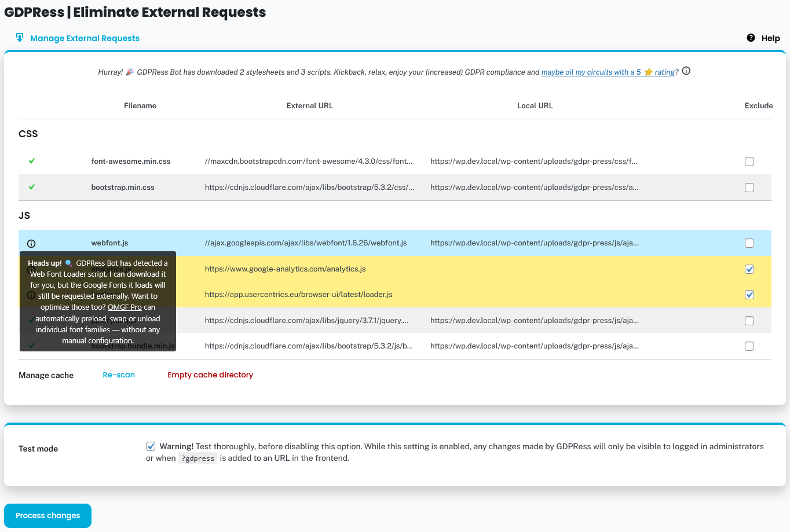790x532 pixels.
Task: Click the star icon in the rating link
Action: 649,72
